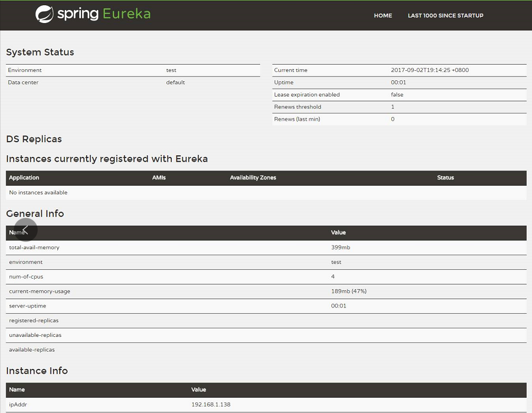
Task: Click the available-replicas row
Action: pos(266,350)
